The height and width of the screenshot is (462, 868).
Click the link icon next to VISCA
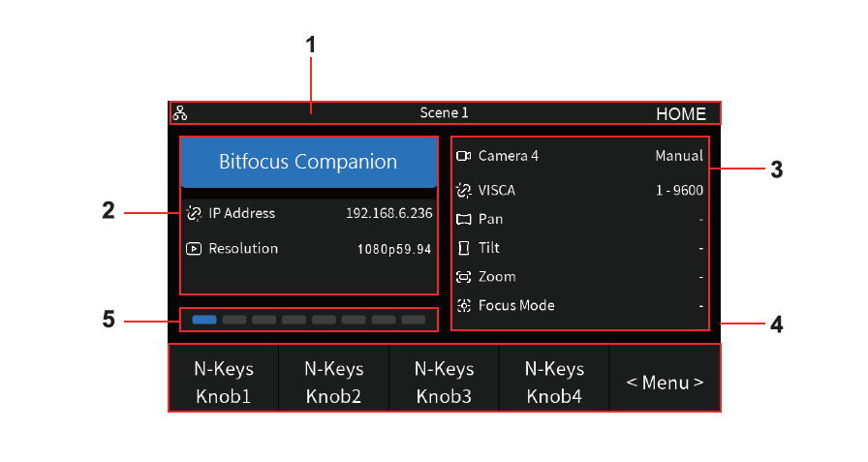pos(463,191)
